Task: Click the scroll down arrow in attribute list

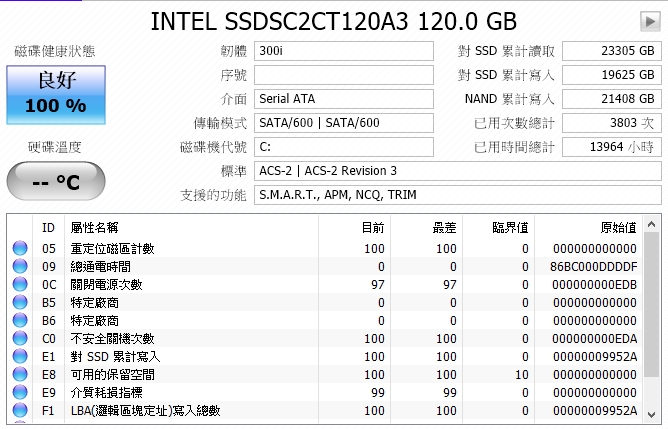Action: (651, 414)
